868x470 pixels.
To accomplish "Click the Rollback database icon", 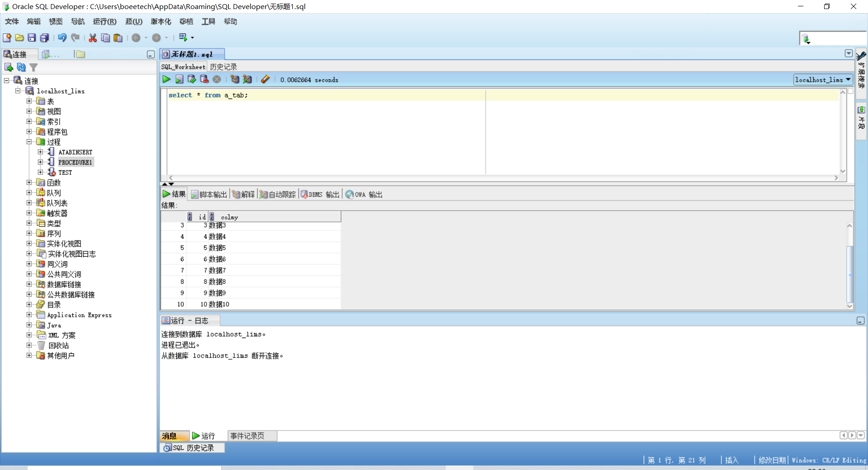I will pos(204,79).
